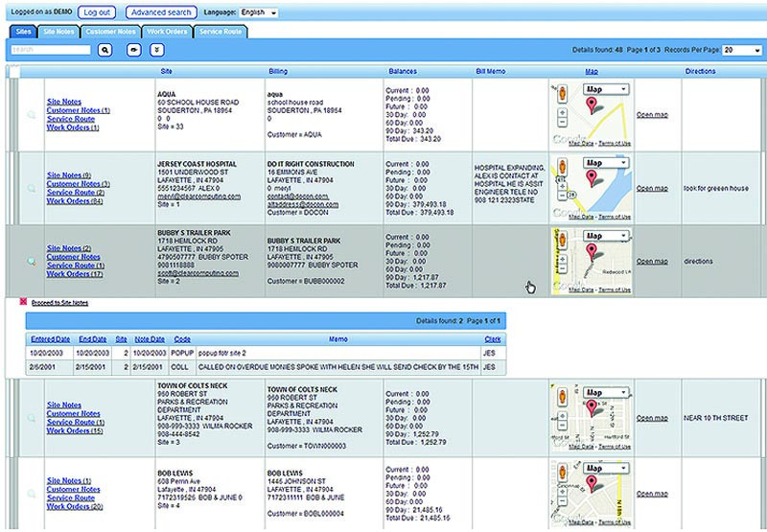Open the Customer Notes tab

point(110,32)
